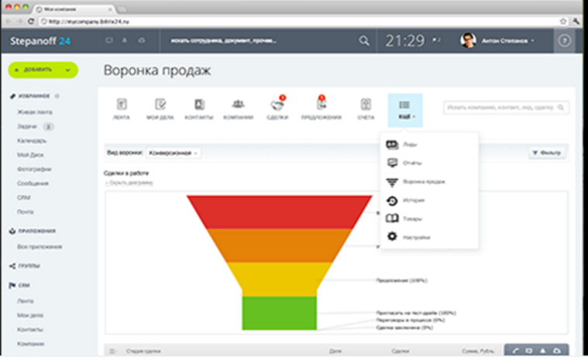Click the green funnel segment

coord(280,313)
